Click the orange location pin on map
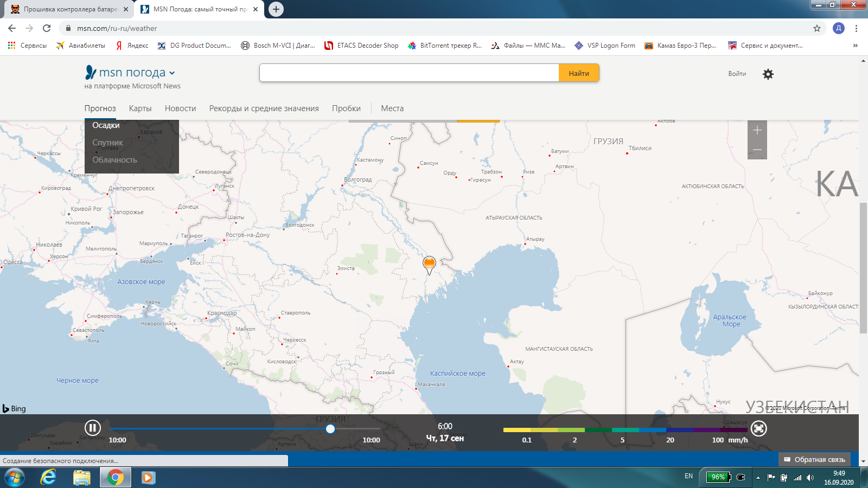 point(429,265)
